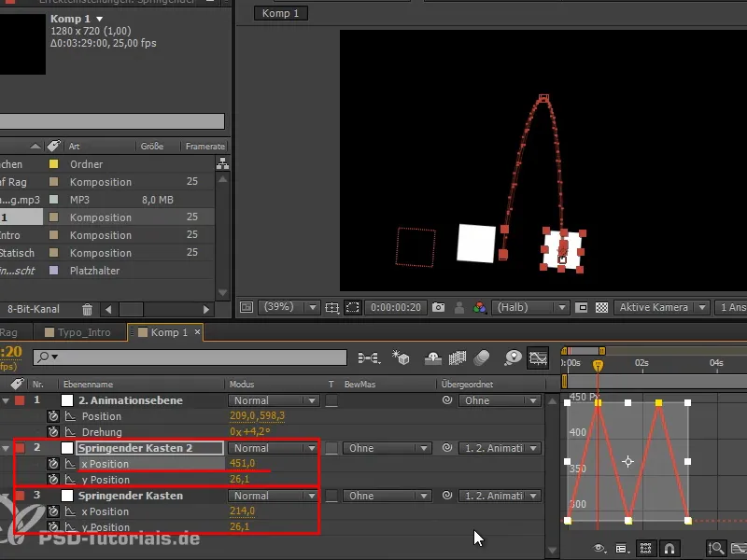The height and width of the screenshot is (560, 747).
Task: Select the Komp 1 timeline tab
Action: 163,332
